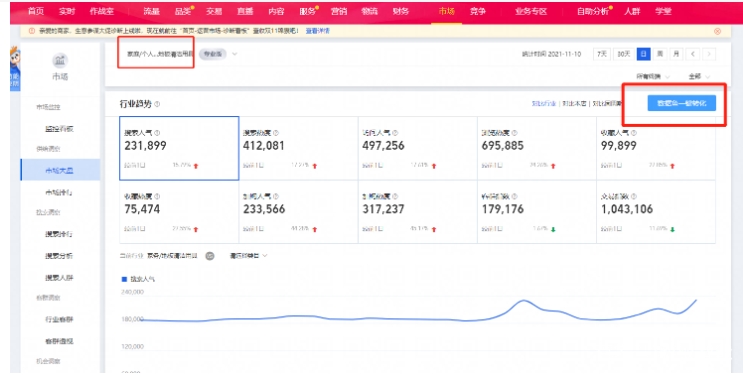Screen dimensions: 743x375
Task: Select the 412,081 metric card
Action: 299,148
